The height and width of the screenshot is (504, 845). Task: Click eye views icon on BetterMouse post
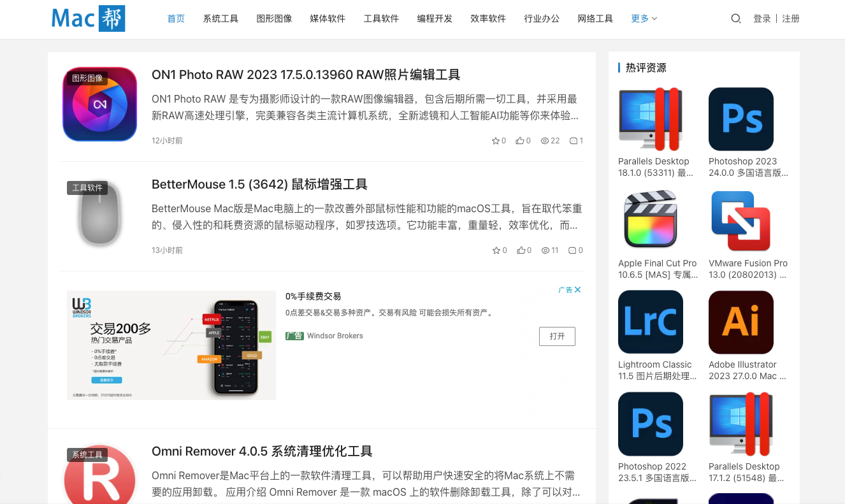[545, 250]
